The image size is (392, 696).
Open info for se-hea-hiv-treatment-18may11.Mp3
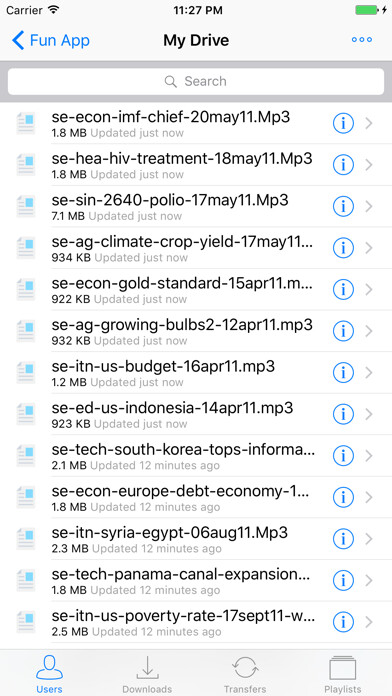tap(343, 165)
